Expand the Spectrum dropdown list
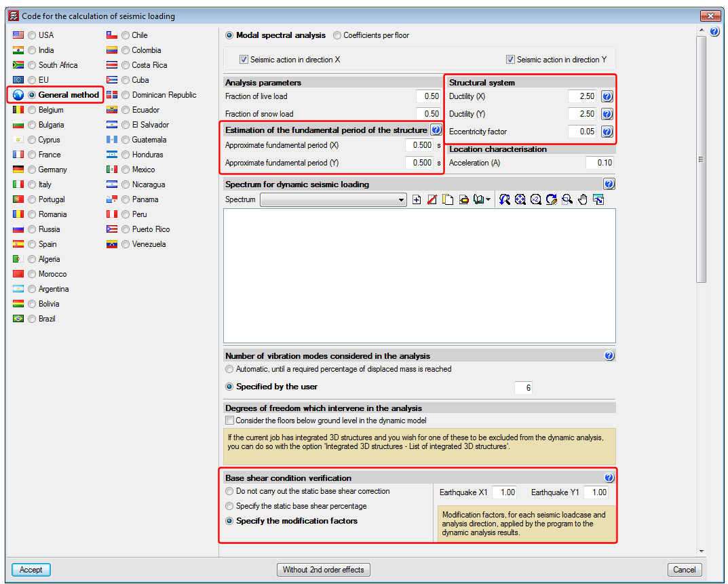728x584 pixels. coord(402,200)
